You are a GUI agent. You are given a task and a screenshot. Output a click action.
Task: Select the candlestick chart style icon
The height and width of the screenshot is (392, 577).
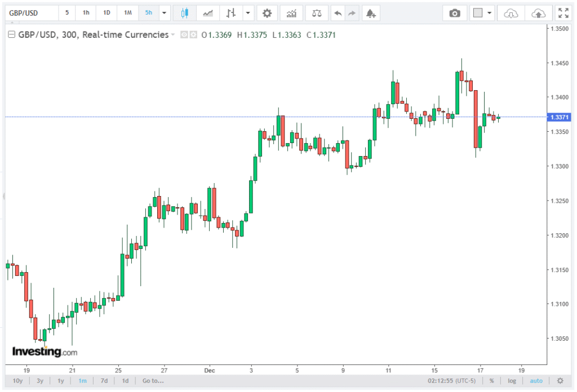click(x=184, y=13)
